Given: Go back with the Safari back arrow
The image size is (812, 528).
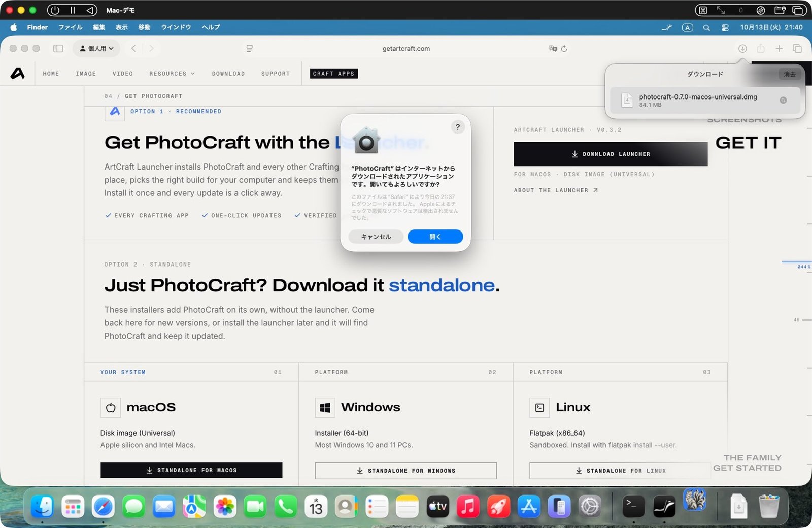Looking at the screenshot, I should (x=133, y=48).
